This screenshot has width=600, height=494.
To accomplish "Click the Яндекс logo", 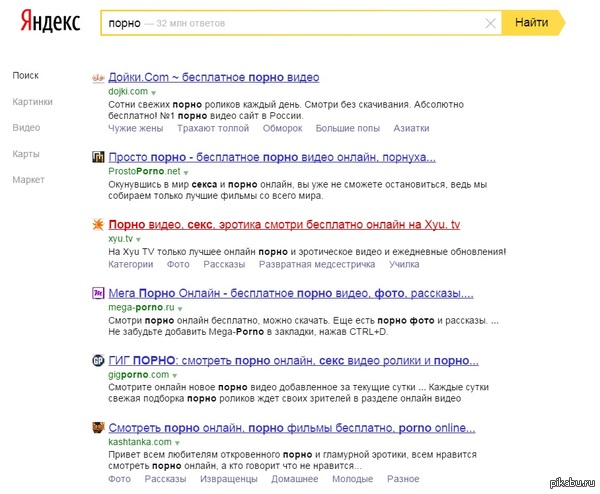I will 50,21.
